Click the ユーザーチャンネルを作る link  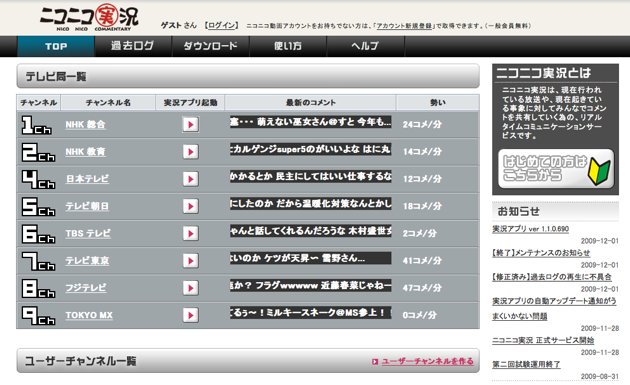coord(427,361)
